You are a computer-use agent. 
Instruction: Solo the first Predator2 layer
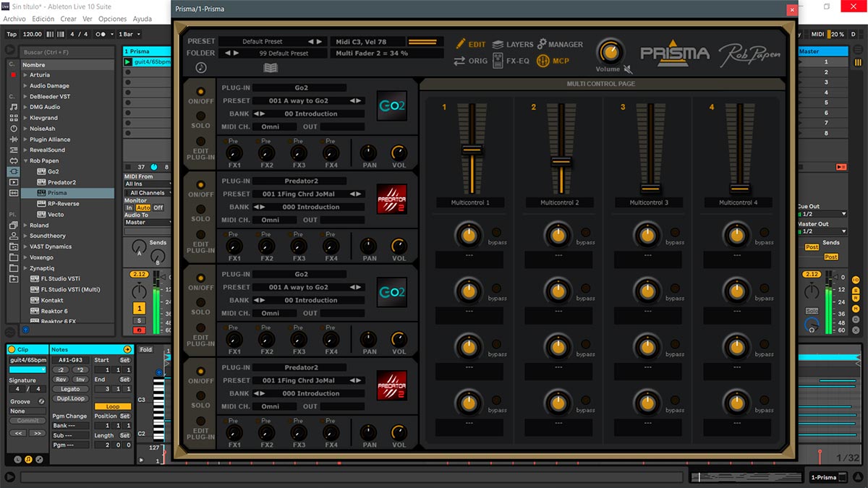(x=200, y=210)
